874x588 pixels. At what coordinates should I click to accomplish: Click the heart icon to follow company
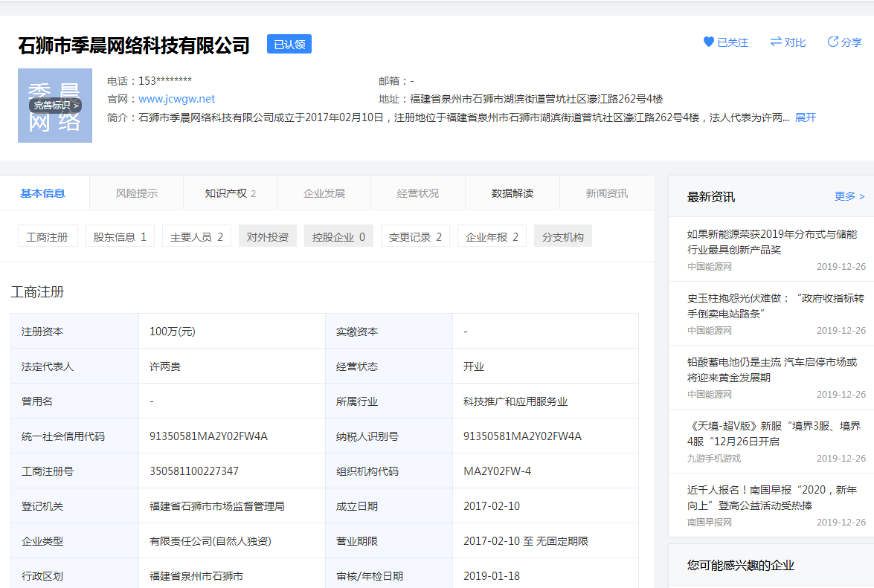point(709,42)
